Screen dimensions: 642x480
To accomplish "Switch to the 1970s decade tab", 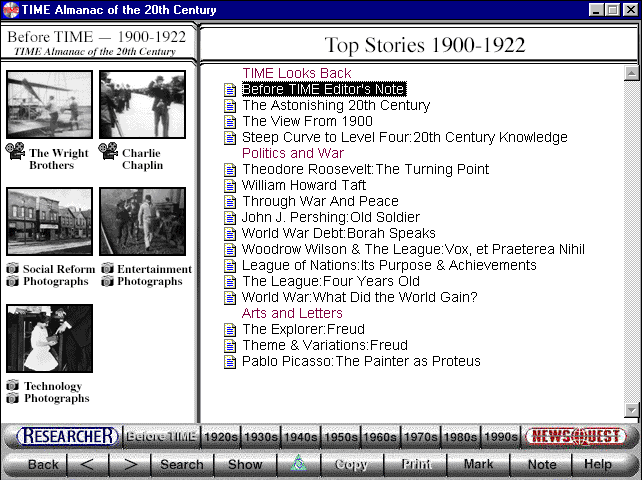I will point(420,437).
